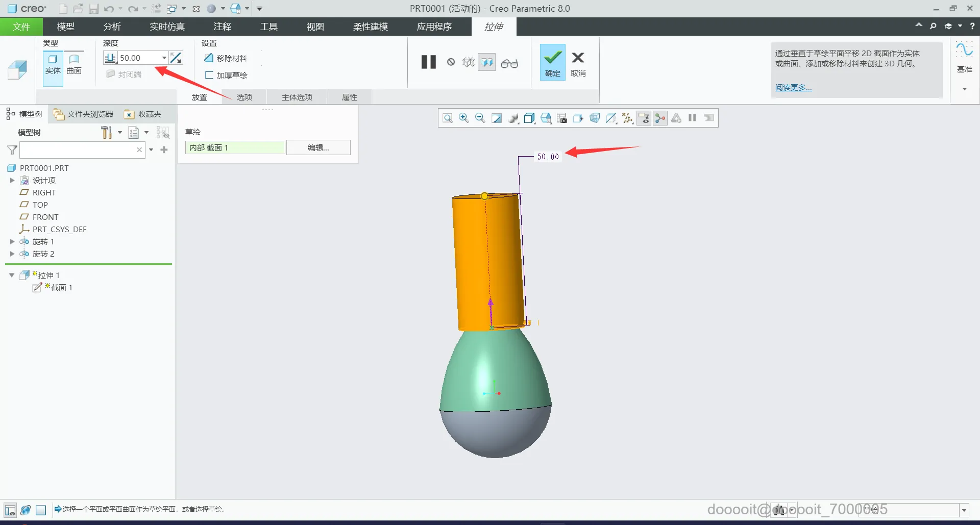This screenshot has height=525, width=980.
Task: Open the tree columns list icon
Action: point(134,133)
